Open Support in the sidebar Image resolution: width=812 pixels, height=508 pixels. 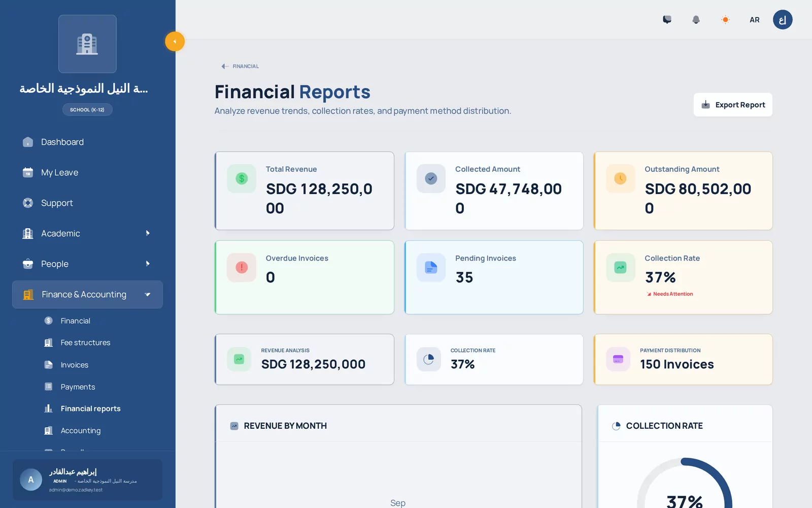tap(87, 203)
